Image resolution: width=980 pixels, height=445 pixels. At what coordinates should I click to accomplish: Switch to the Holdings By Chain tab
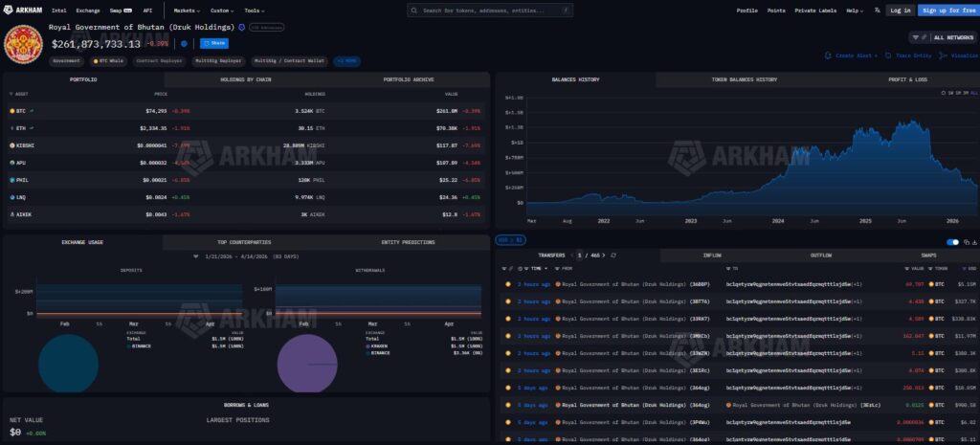[x=246, y=79]
